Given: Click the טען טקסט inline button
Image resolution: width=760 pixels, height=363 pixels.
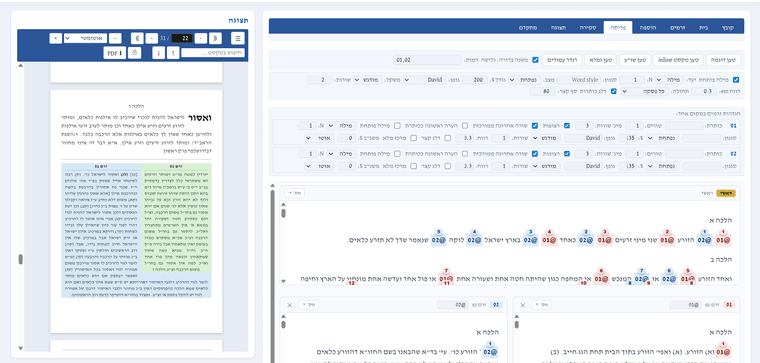Looking at the screenshot, I should (x=678, y=60).
